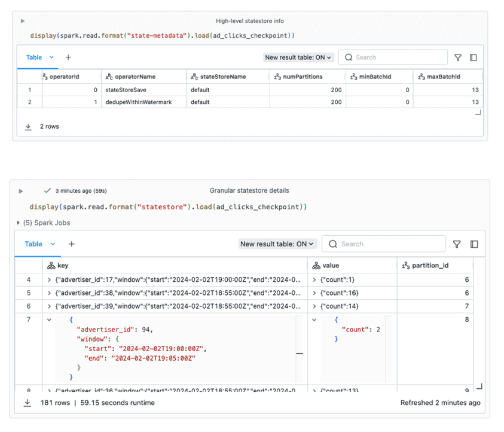
Task: Run the Granular statestore details cell
Action: pos(21,191)
